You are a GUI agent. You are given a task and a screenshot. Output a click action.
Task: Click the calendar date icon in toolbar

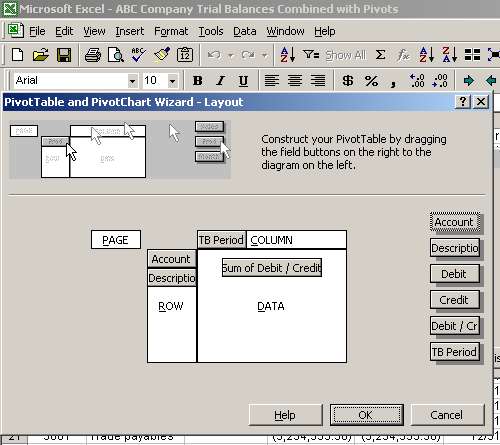(x=185, y=55)
